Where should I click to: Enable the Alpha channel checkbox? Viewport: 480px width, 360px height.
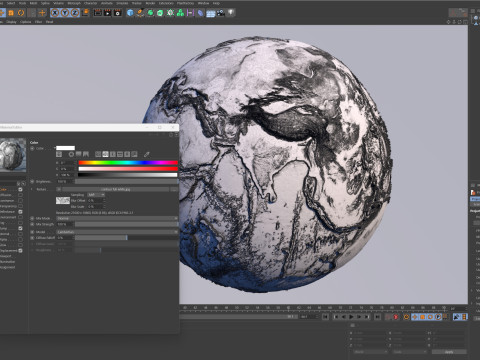pos(20,239)
